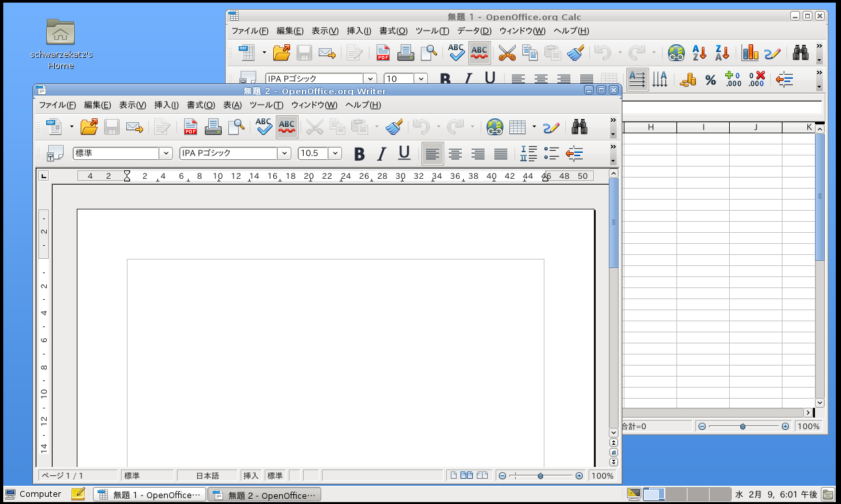Click Save icon in Writer toolbar

pos(112,126)
